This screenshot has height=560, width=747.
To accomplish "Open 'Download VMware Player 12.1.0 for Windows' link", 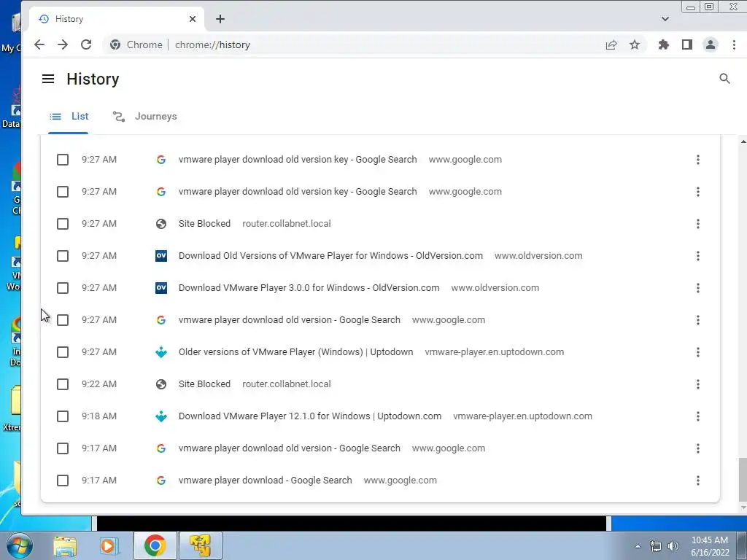I will [x=309, y=416].
